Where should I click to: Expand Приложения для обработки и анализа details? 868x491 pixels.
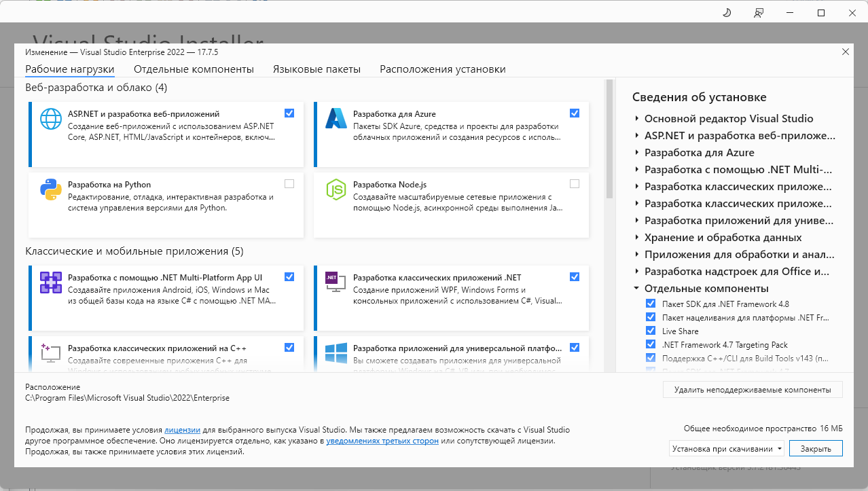click(x=637, y=254)
